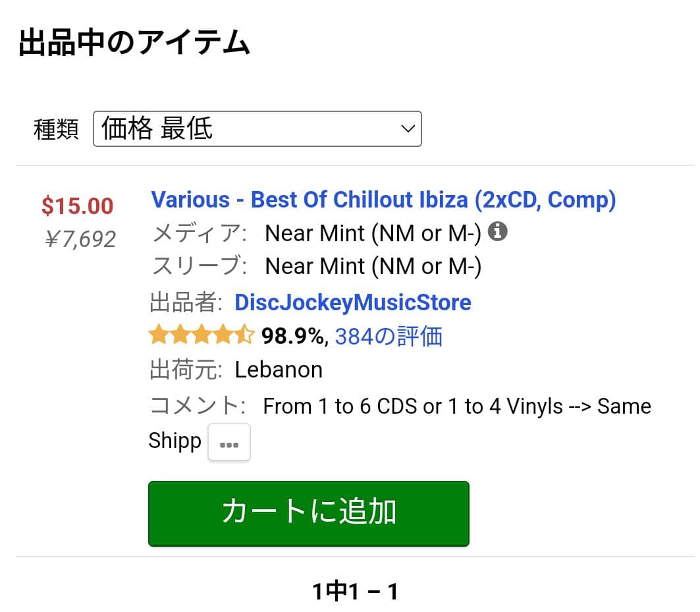Image resolution: width=700 pixels, height=612 pixels.
Task: Click the ¥7,692 converted price
Action: tap(80, 239)
